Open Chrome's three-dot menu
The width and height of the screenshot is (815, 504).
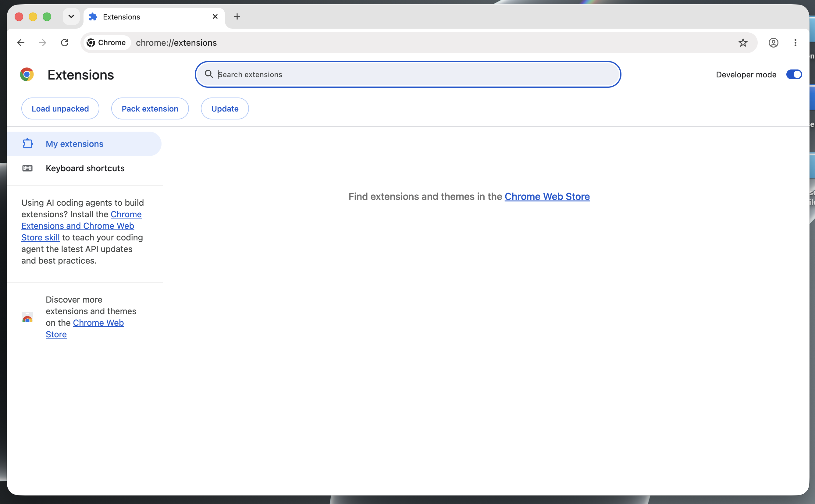[x=795, y=43]
